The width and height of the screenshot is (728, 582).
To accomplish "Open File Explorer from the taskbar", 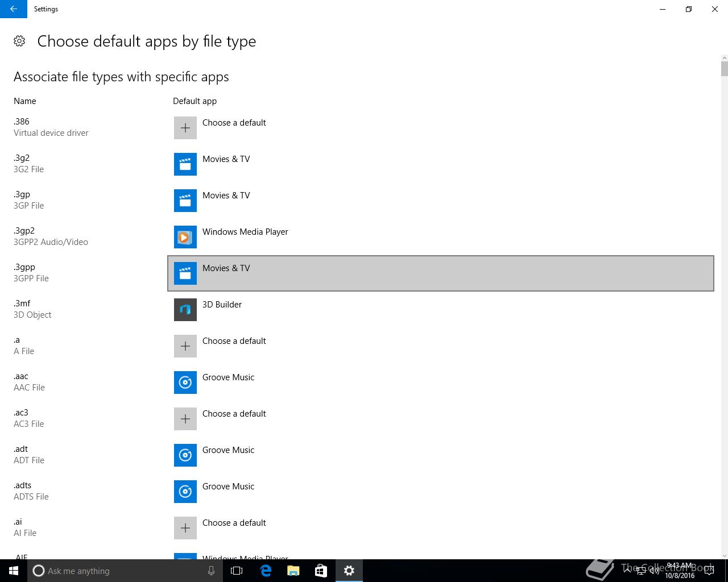I will pos(293,571).
